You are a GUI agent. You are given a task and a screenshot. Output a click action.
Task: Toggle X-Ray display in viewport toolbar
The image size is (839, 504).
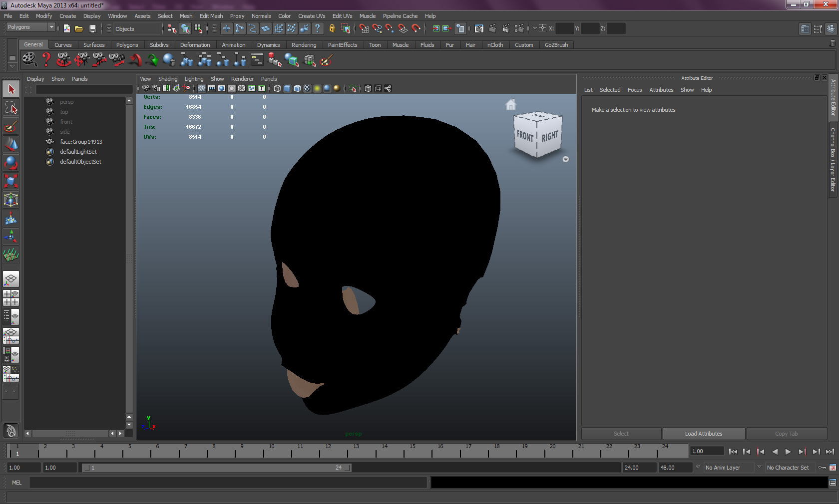(368, 88)
